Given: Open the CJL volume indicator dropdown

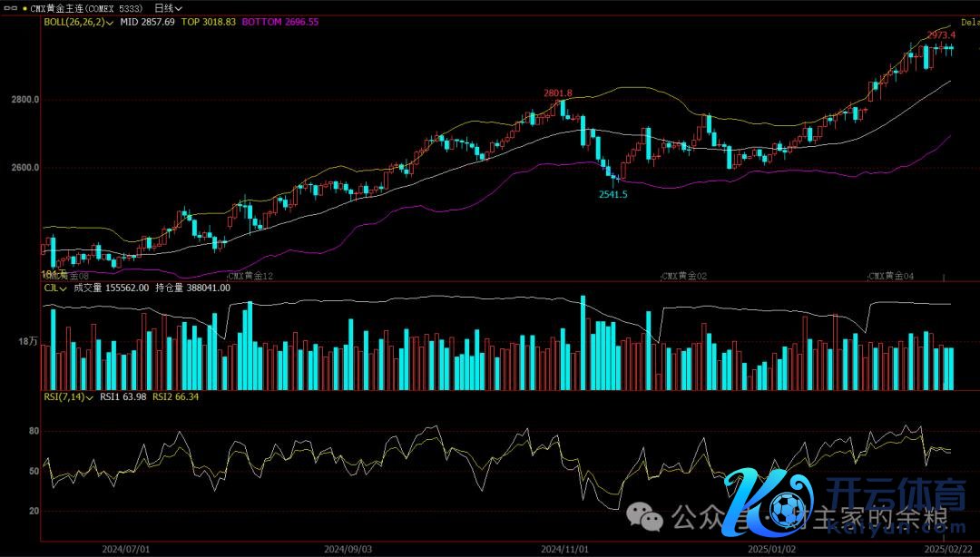Looking at the screenshot, I should point(54,288).
